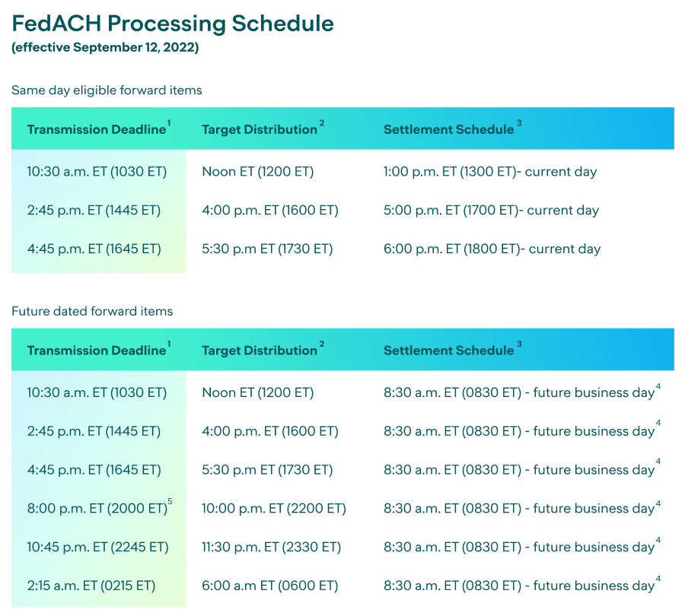The image size is (685, 616).
Task: Select the 6:00 p.m. ET current day settlement cell
Action: (492, 249)
